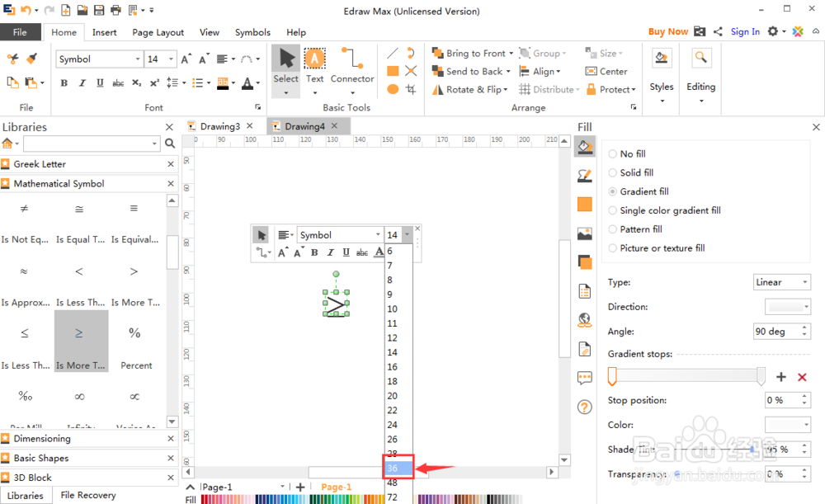
Task: Click the Center arrange button
Action: (606, 71)
